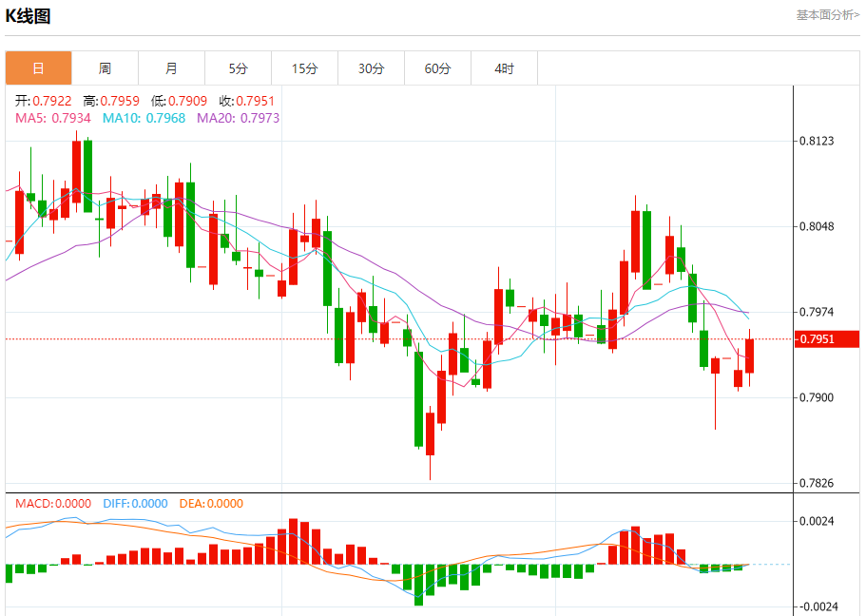The width and height of the screenshot is (866, 616).
Task: Click the MA20 indicator legend label
Action: (x=238, y=118)
